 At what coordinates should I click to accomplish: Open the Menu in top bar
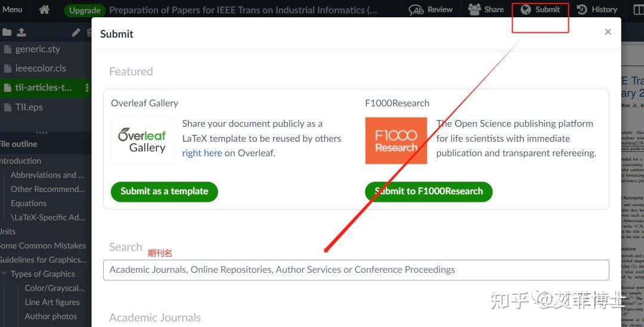(x=12, y=10)
